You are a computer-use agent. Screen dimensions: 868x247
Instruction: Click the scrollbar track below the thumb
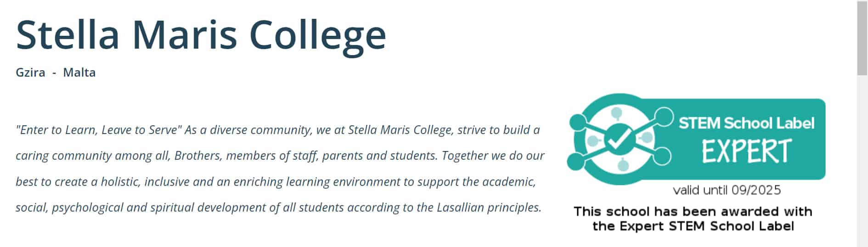tap(862, 161)
